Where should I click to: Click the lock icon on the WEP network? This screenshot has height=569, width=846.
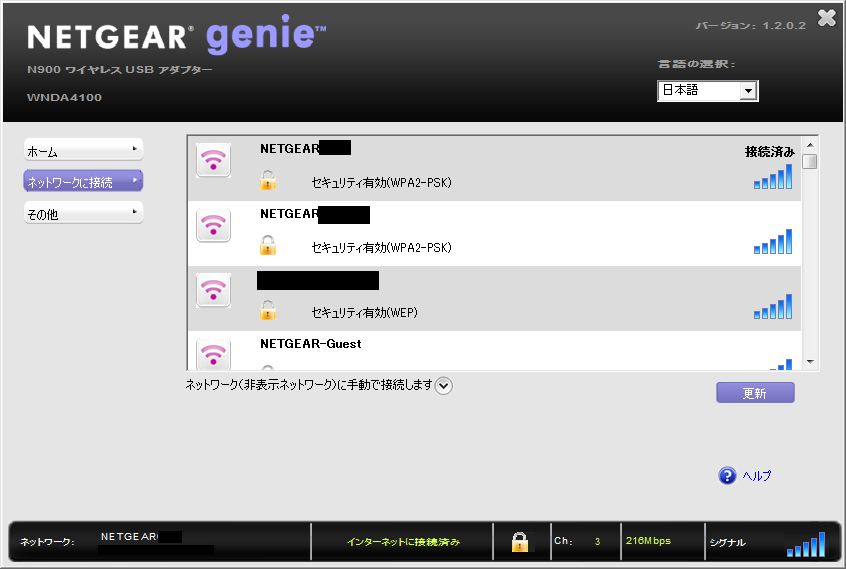click(267, 311)
